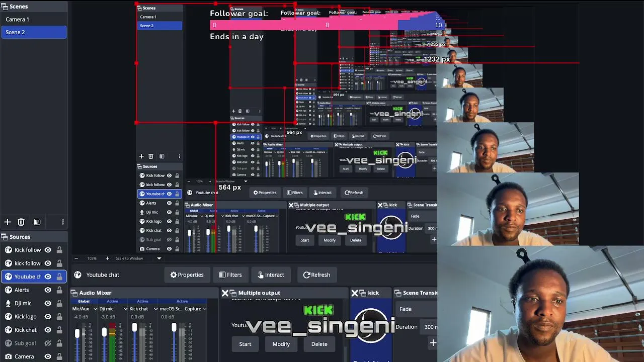The height and width of the screenshot is (362, 644).
Task: Open Properties for Youtube chat
Action: (187, 275)
